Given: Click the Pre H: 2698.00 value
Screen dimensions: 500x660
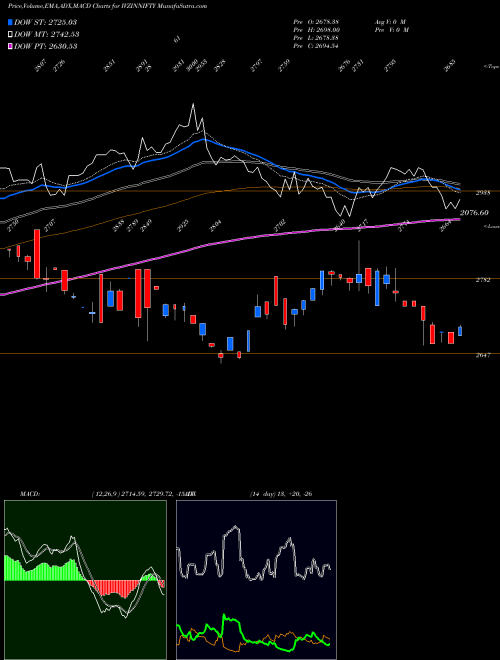Looking at the screenshot, I should click(316, 30).
